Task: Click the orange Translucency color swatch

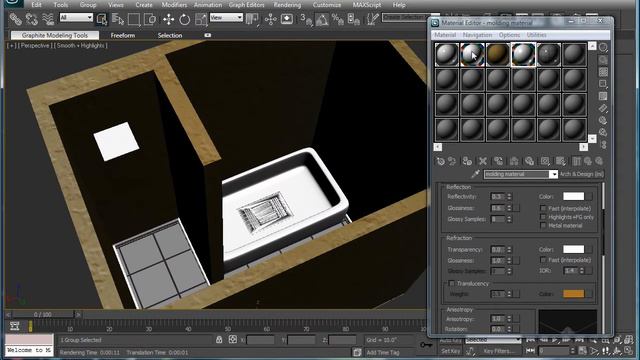Action: click(x=573, y=294)
